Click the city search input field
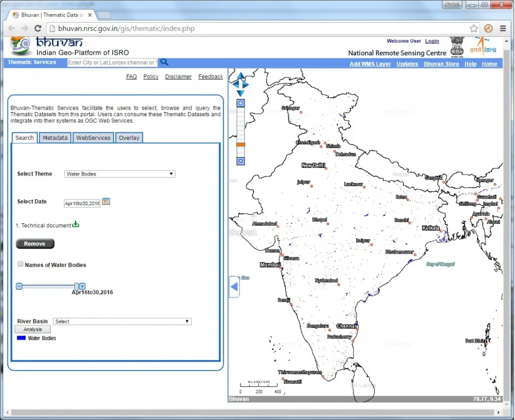This screenshot has width=515, height=420. (x=112, y=62)
